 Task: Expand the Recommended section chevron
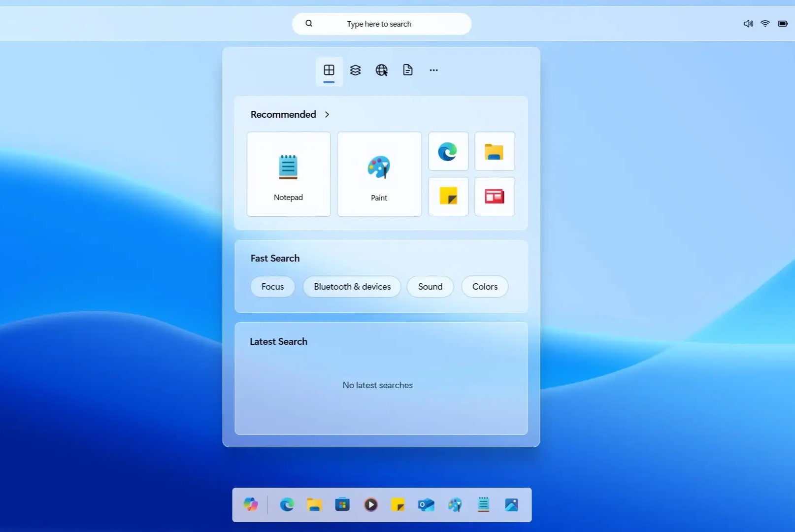click(327, 114)
